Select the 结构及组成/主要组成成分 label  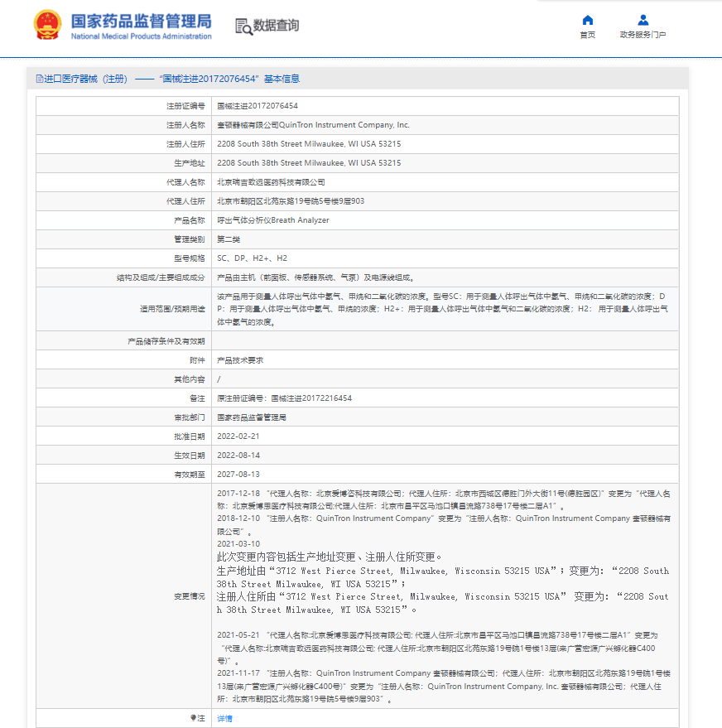coord(161,277)
